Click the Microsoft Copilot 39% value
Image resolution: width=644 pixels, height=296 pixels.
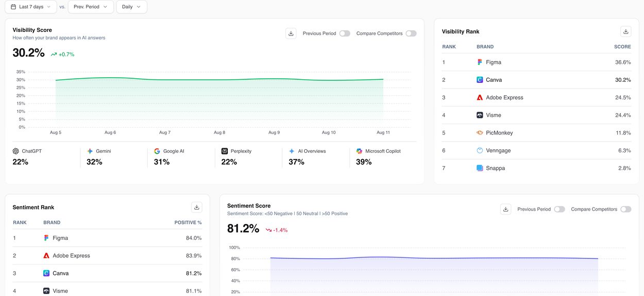pyautogui.click(x=364, y=162)
